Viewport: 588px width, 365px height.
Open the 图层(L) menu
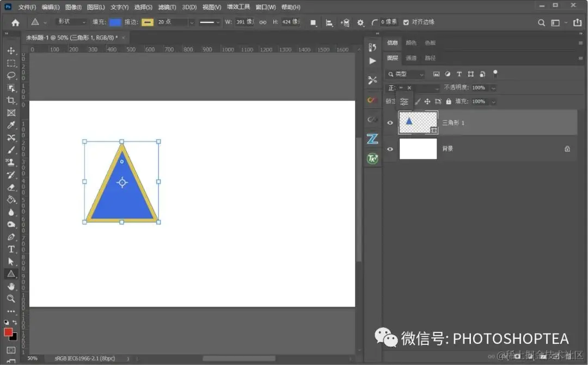tap(96, 7)
